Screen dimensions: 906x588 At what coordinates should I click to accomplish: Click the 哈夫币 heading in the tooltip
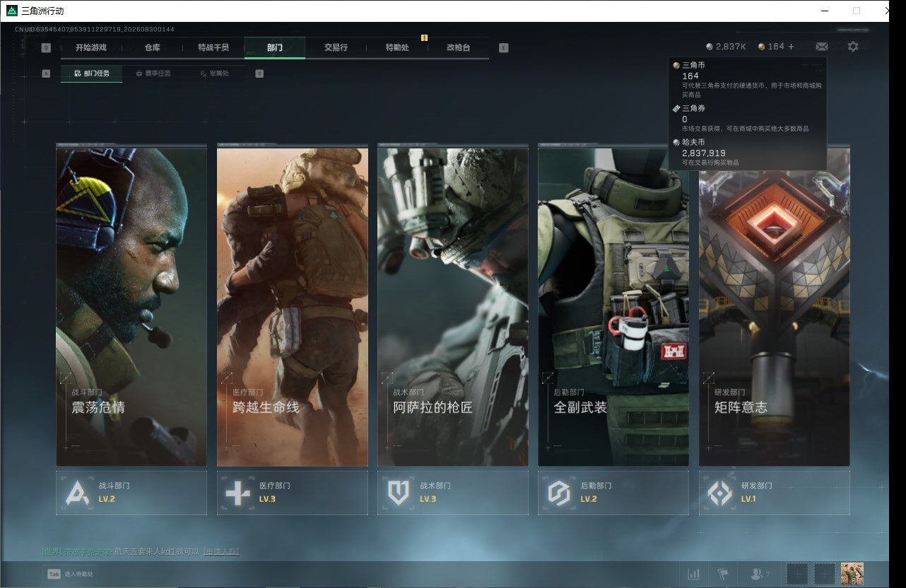click(x=694, y=142)
